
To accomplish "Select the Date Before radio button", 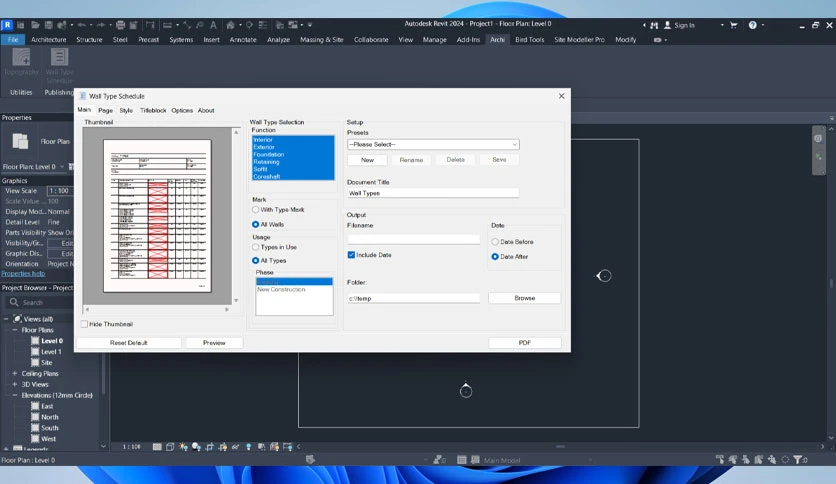I will click(495, 242).
